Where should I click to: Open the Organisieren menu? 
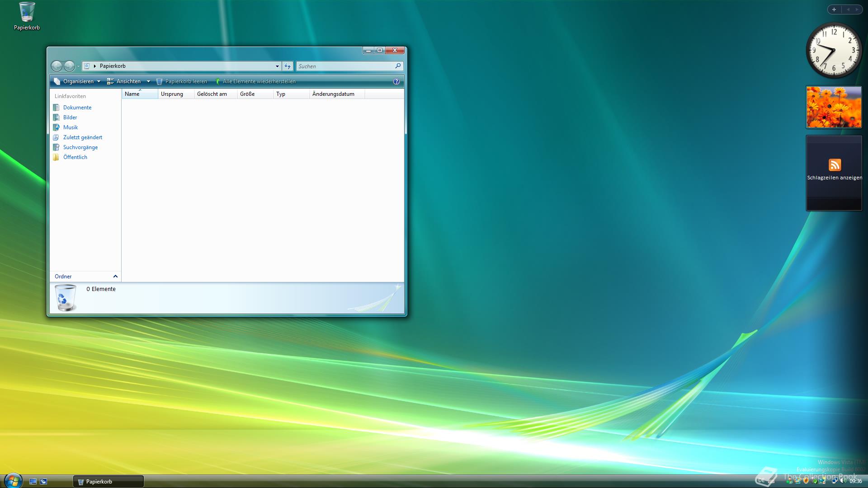[x=77, y=81]
